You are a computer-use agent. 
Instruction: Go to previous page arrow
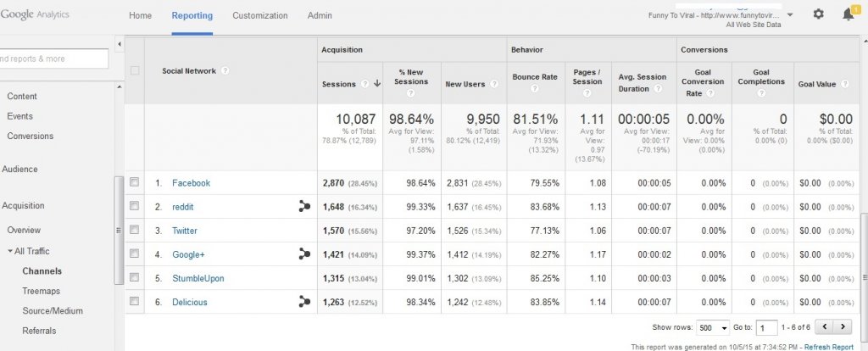click(x=824, y=326)
